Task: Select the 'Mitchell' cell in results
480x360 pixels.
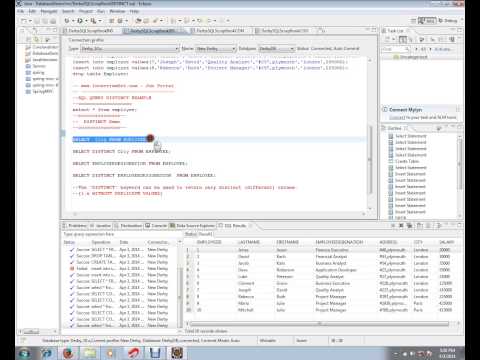Action: [246, 310]
